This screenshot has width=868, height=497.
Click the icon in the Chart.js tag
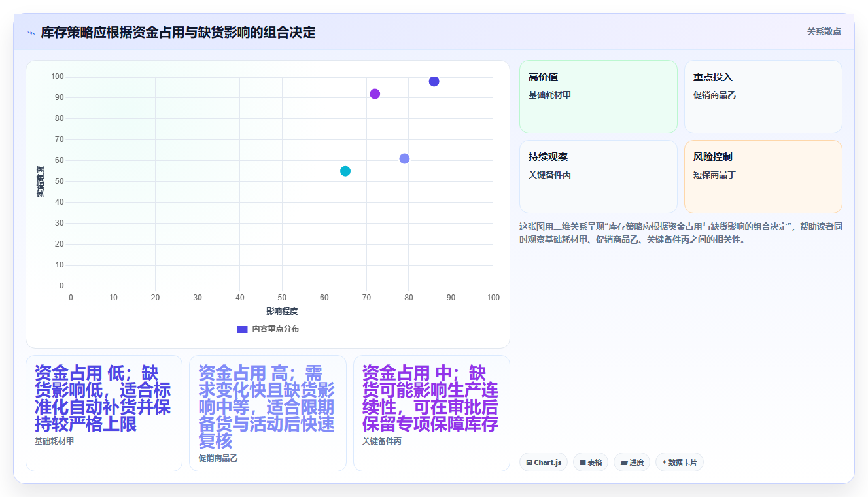[x=529, y=462]
